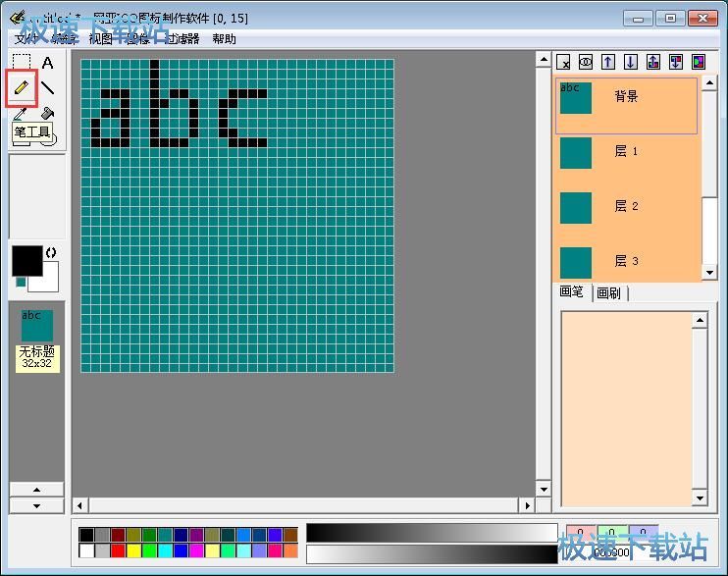Click the black-to-white gradient bar

tap(432, 533)
